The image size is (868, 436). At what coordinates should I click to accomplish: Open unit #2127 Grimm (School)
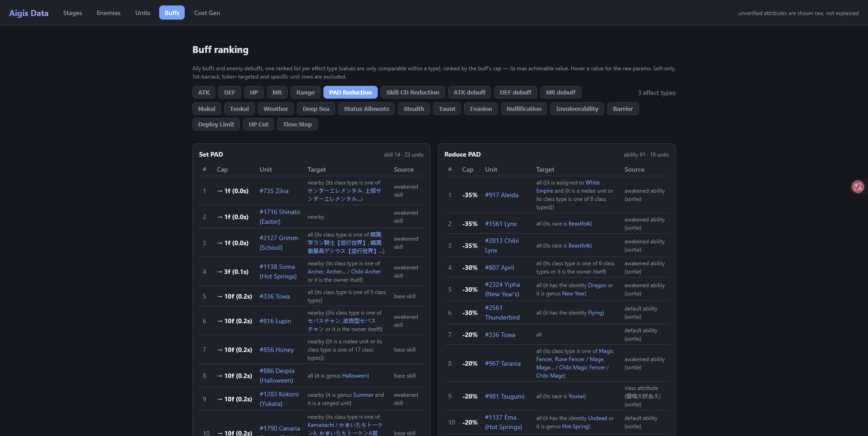click(x=279, y=243)
